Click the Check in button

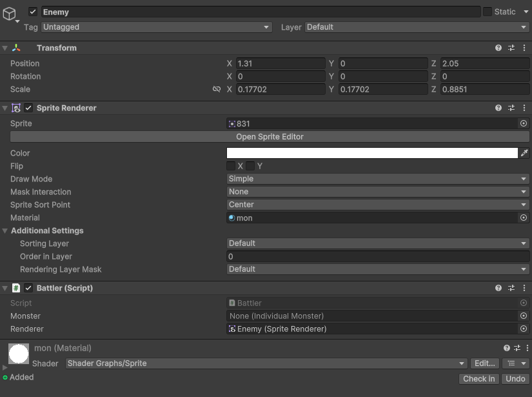pos(479,379)
